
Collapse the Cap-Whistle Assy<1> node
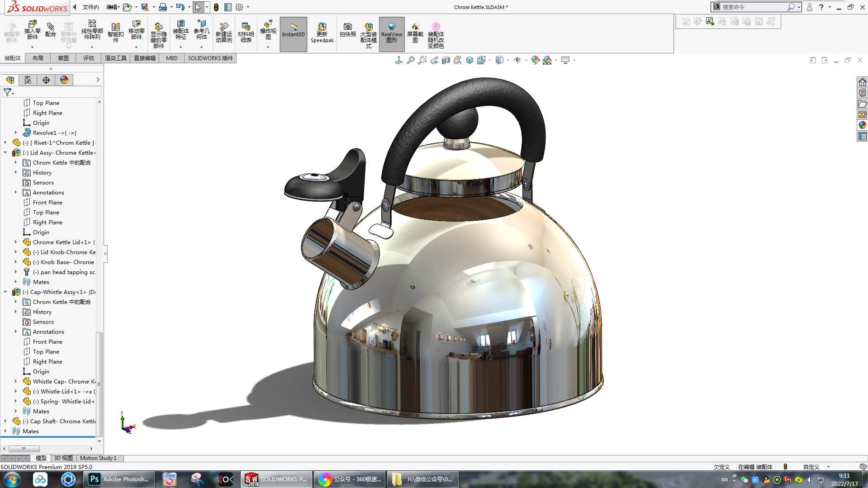[5, 292]
